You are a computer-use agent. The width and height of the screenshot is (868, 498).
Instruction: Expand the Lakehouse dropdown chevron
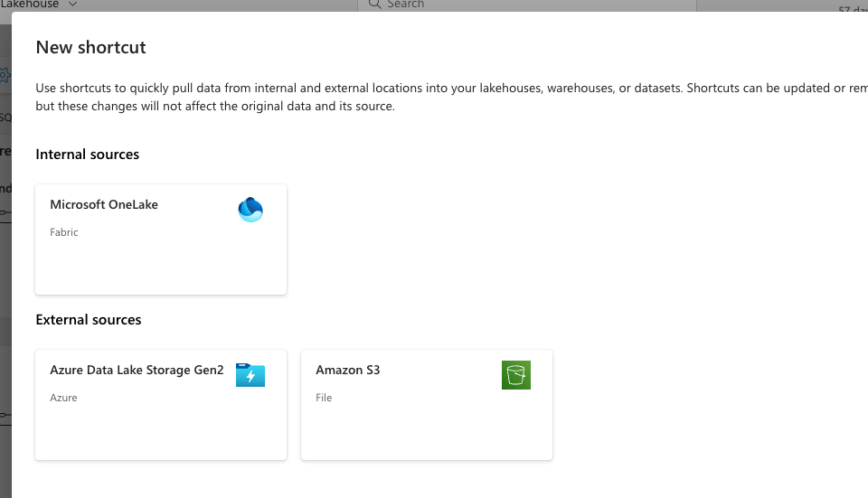tap(72, 5)
